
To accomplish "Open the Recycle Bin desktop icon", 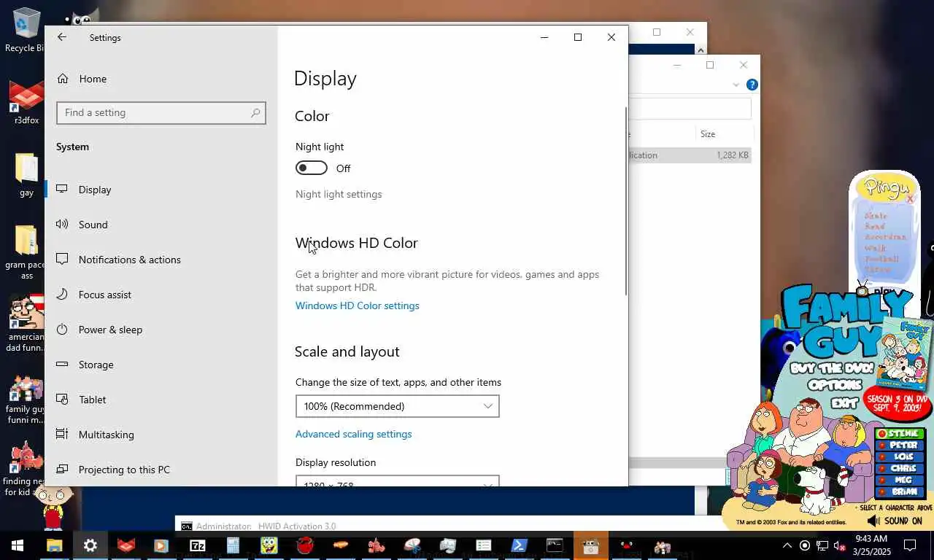I will click(26, 30).
